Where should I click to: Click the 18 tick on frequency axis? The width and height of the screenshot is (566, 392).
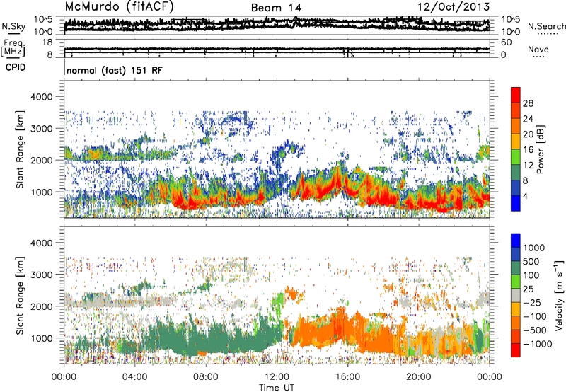(x=47, y=42)
